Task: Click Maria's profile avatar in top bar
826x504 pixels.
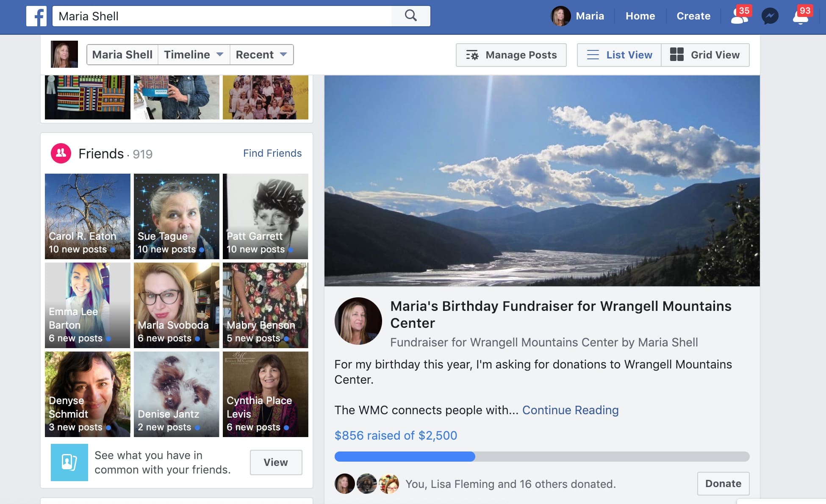Action: [560, 16]
